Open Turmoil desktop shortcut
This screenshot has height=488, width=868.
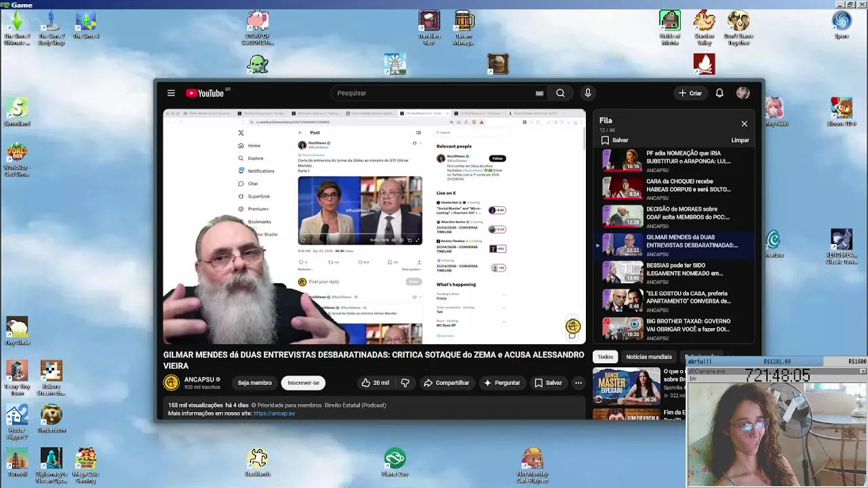[17, 461]
